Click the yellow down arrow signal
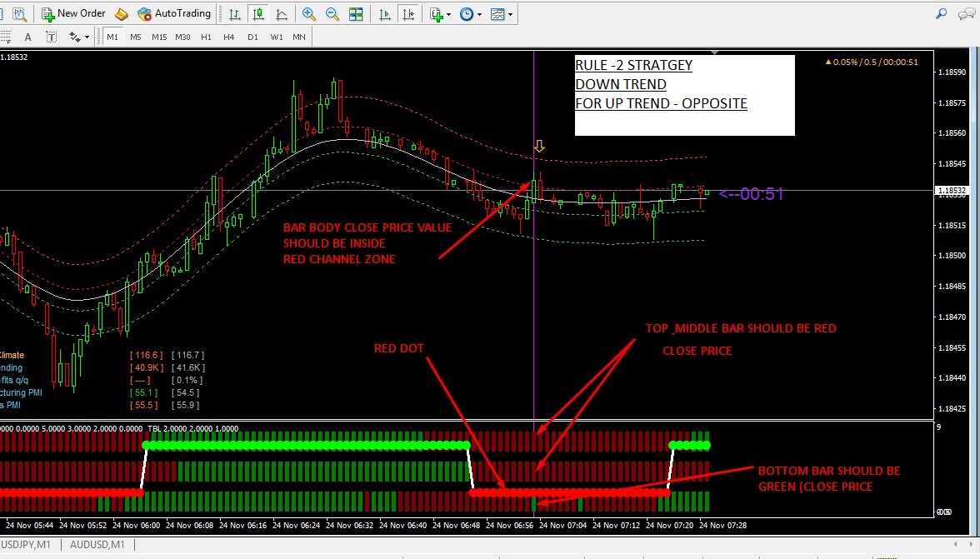The image size is (980, 559). [538, 146]
